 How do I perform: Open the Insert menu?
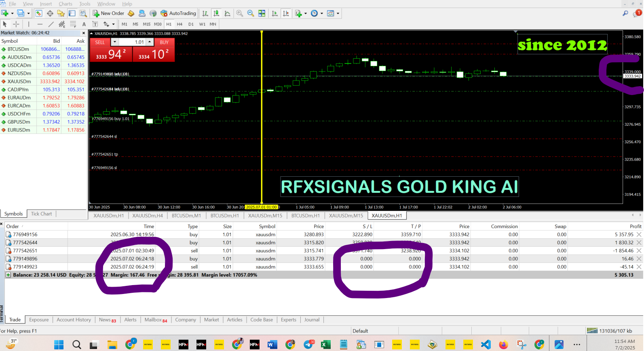pyautogui.click(x=46, y=4)
